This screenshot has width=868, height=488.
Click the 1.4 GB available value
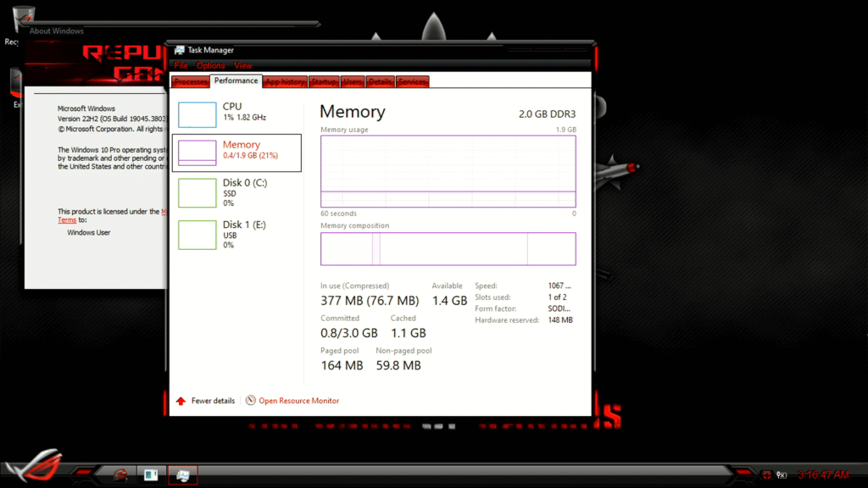(449, 301)
